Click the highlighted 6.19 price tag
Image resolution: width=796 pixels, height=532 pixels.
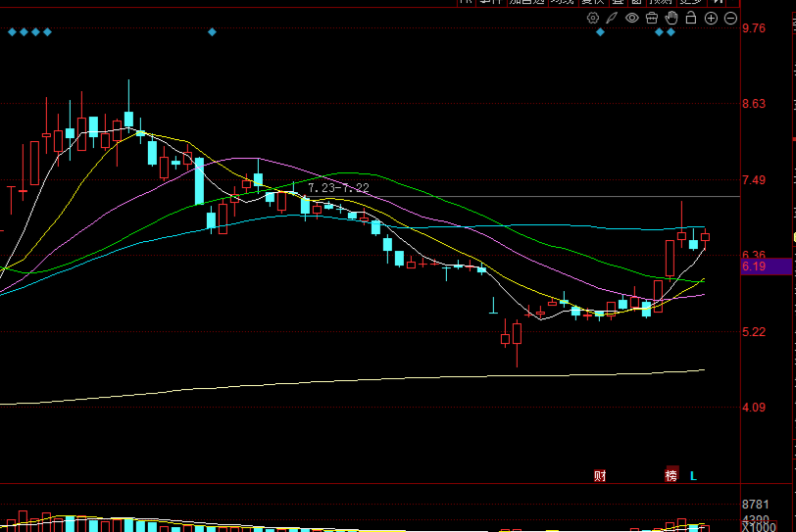766,266
